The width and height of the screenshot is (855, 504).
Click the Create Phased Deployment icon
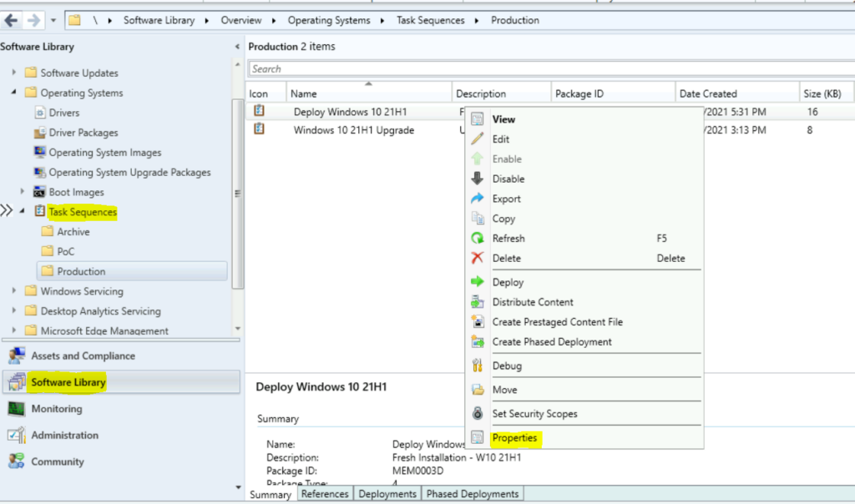coord(477,341)
